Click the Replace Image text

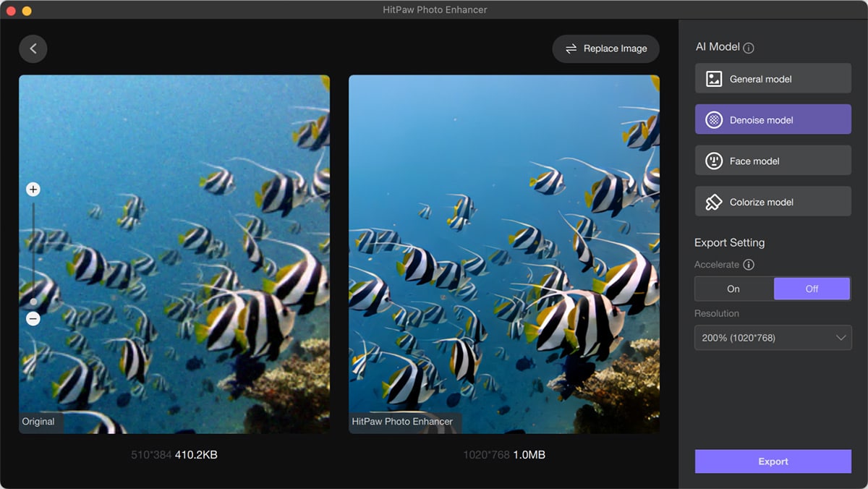616,48
